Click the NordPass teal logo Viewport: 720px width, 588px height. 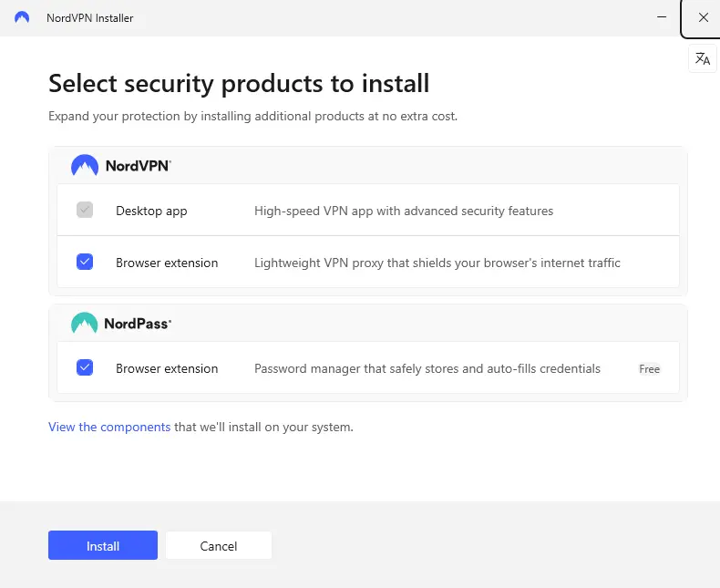tap(85, 323)
